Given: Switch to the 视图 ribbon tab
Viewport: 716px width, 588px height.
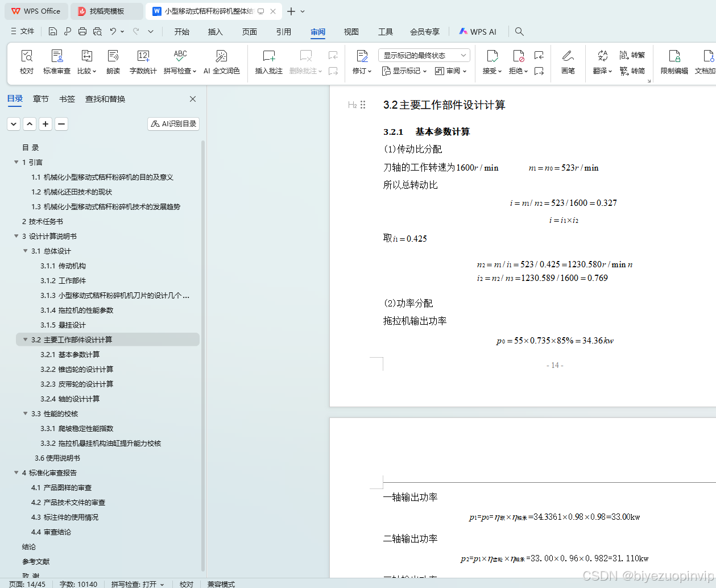Looking at the screenshot, I should (351, 32).
